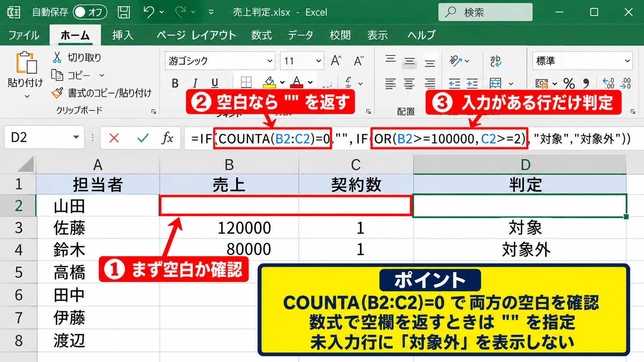The width and height of the screenshot is (644, 362).
Task: Click the Increase Indent icon
Action: point(472,83)
